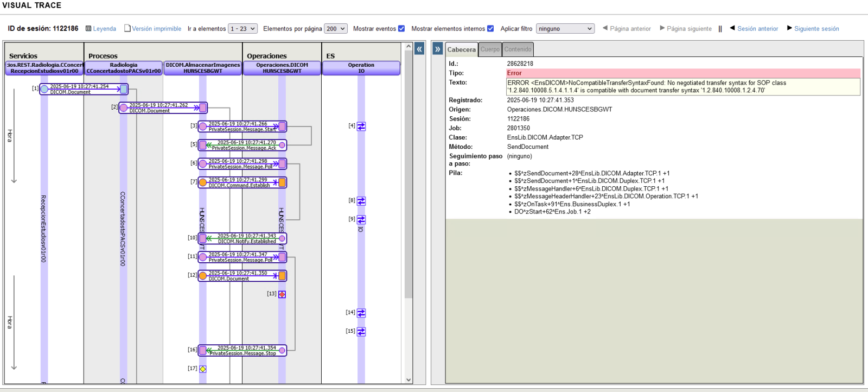Image resolution: width=868 pixels, height=392 pixels.
Task: Click the Origen value Operaciones.DICOM.HUNSCESBGWT
Action: click(559, 110)
